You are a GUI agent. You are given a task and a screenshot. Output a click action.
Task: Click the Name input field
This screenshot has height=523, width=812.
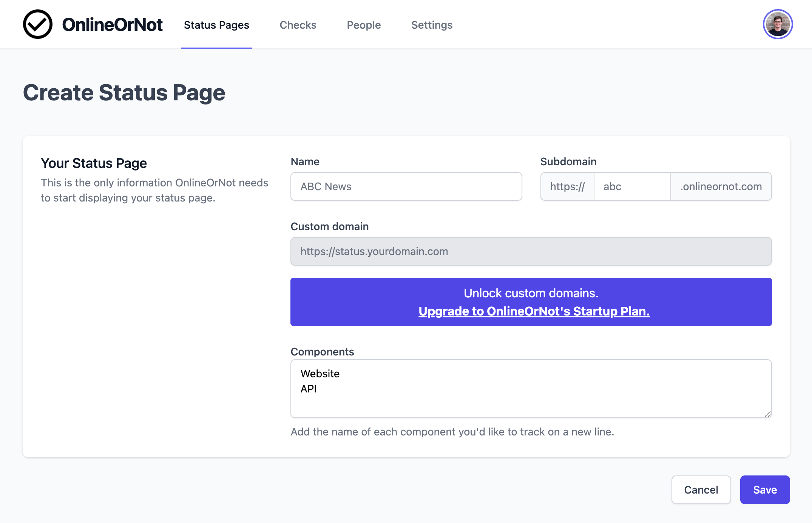point(406,186)
